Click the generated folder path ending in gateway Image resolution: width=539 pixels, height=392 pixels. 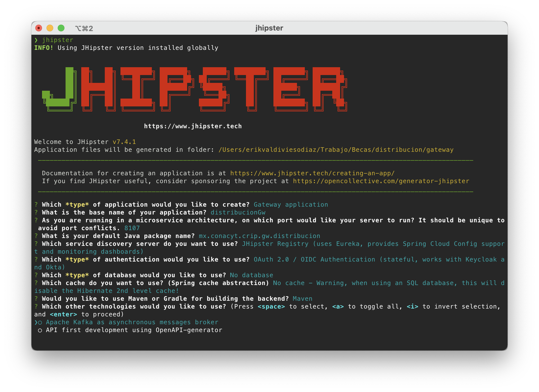tap(336, 150)
